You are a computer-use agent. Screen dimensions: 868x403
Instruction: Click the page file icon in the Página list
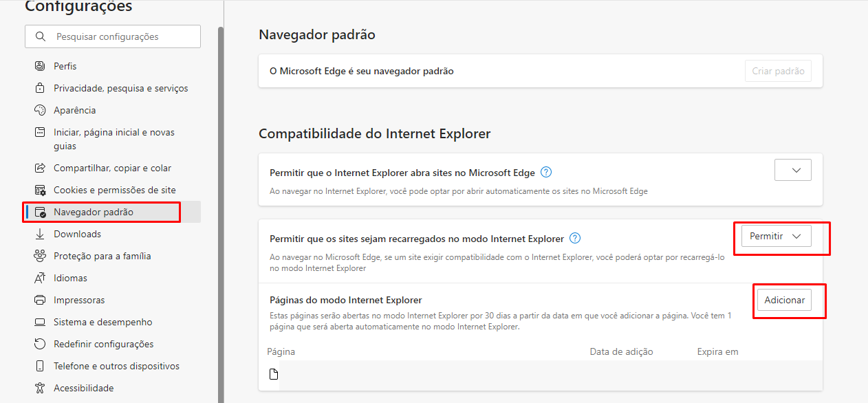274,374
